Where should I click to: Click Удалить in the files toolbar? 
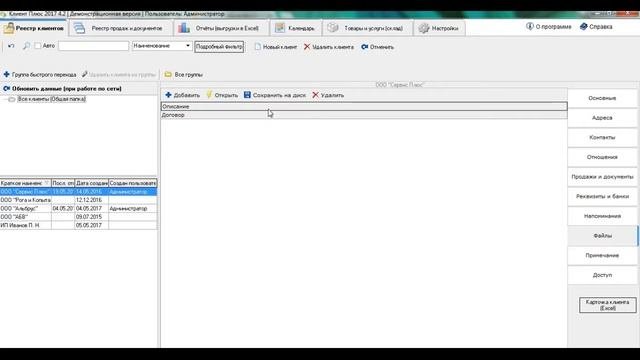(x=328, y=95)
